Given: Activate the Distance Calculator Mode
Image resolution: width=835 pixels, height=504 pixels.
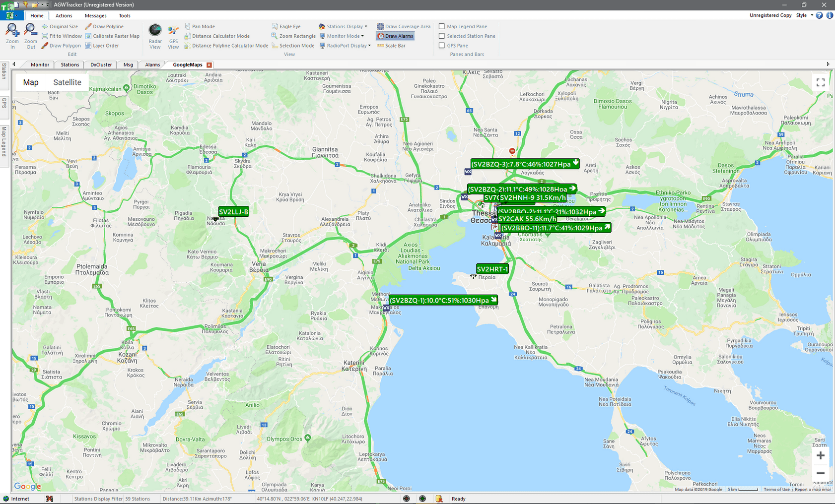Looking at the screenshot, I should [x=221, y=36].
